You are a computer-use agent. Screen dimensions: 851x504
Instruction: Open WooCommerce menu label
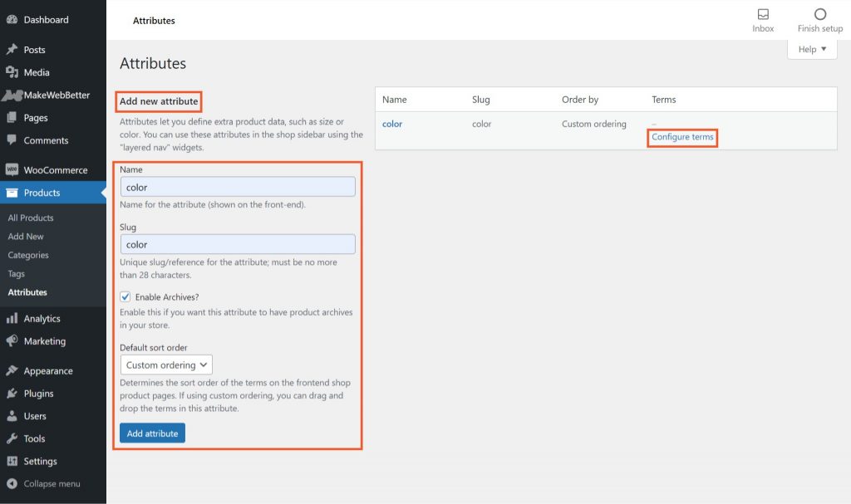56,170
